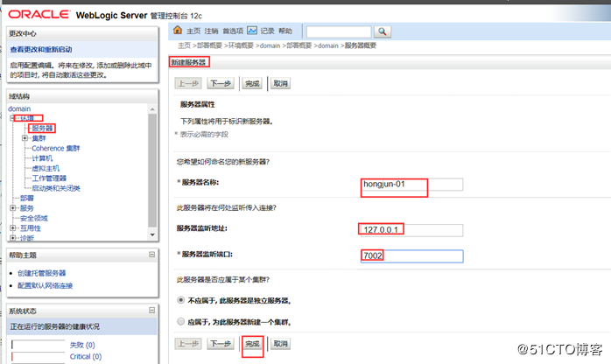Select 虚拟主机 tree item
This screenshot has height=364, width=611.
point(46,168)
